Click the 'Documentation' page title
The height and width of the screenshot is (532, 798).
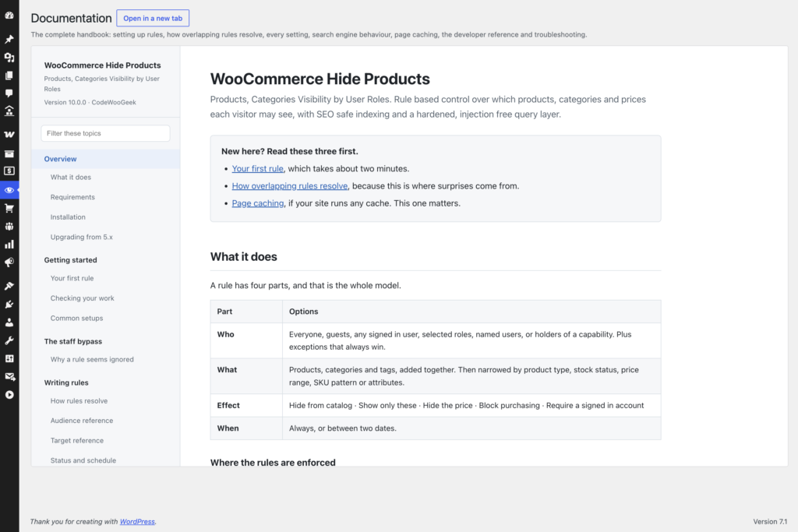click(x=71, y=19)
